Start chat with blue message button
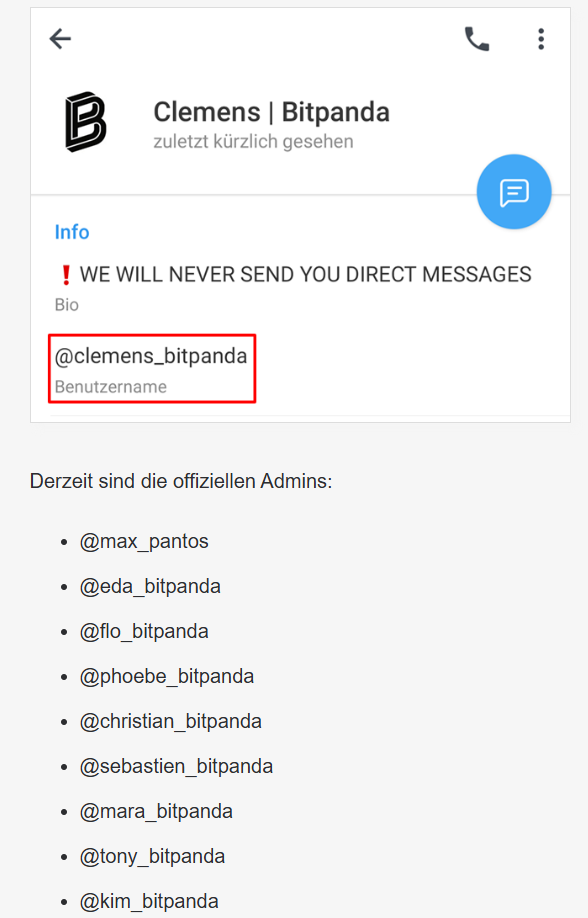Viewport: 588px width, 918px height. tap(514, 191)
